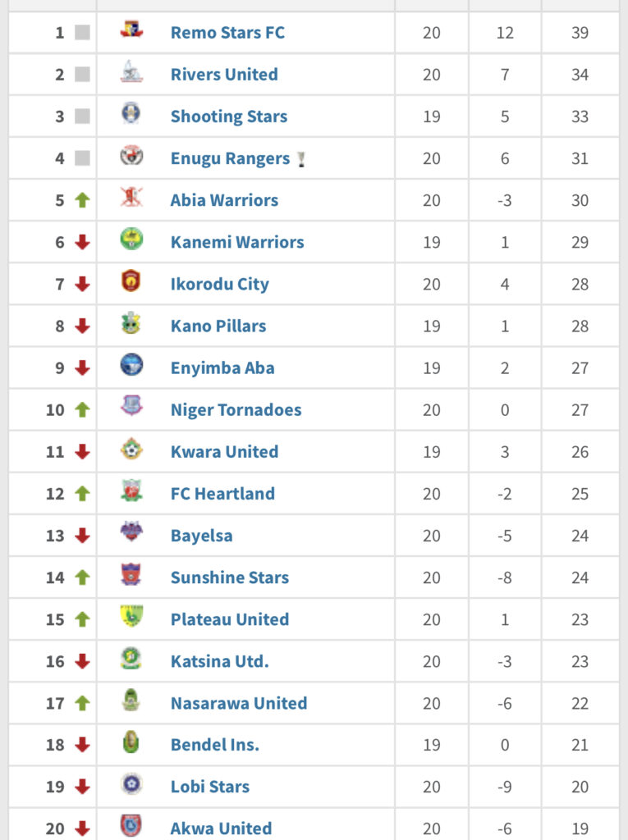
Task: Click the Shooting Stars club crest
Action: pos(131,115)
